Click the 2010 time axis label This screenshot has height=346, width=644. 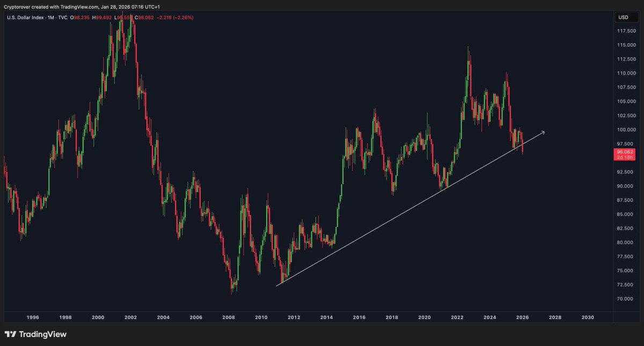261,318
